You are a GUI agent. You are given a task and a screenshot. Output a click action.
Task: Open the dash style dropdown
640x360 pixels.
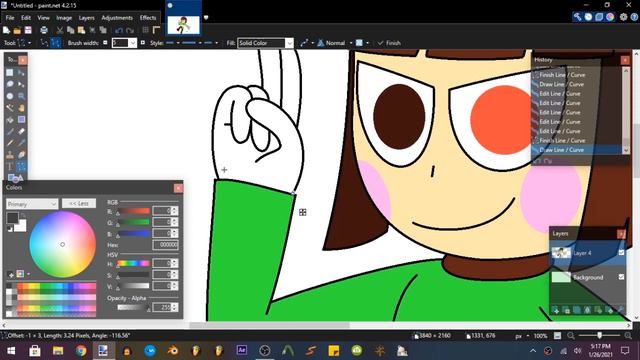[x=192, y=43]
